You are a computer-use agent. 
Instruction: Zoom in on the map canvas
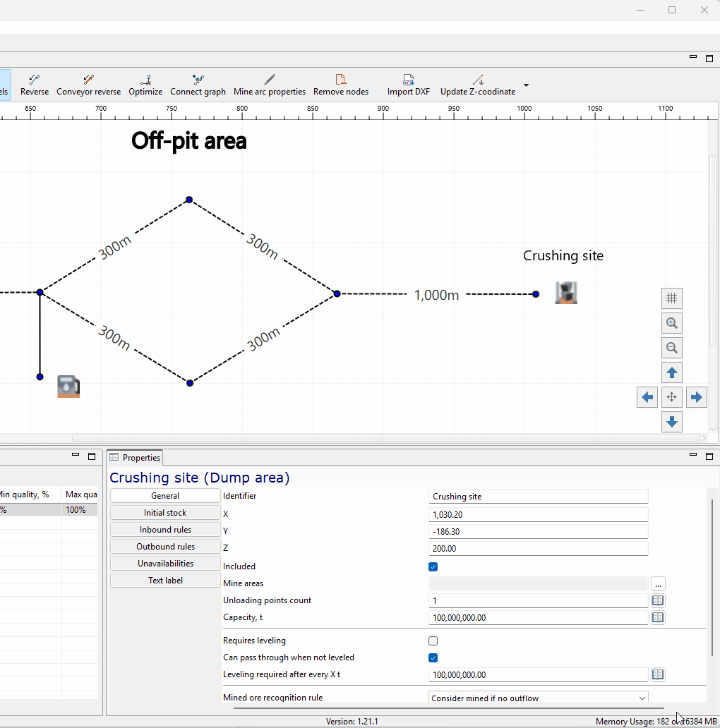[x=672, y=323]
